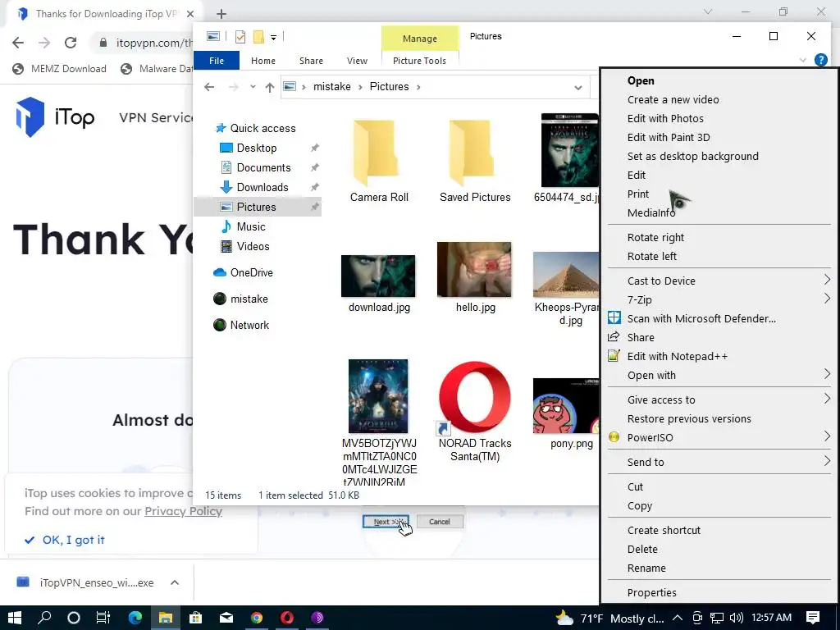
Task: Choose Set as desktop background
Action: pyautogui.click(x=692, y=157)
